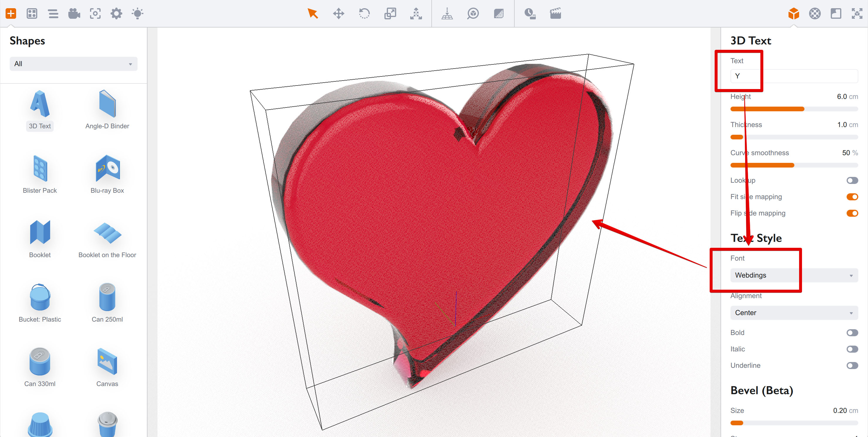Select the Shapes panel plus tab

coord(11,14)
